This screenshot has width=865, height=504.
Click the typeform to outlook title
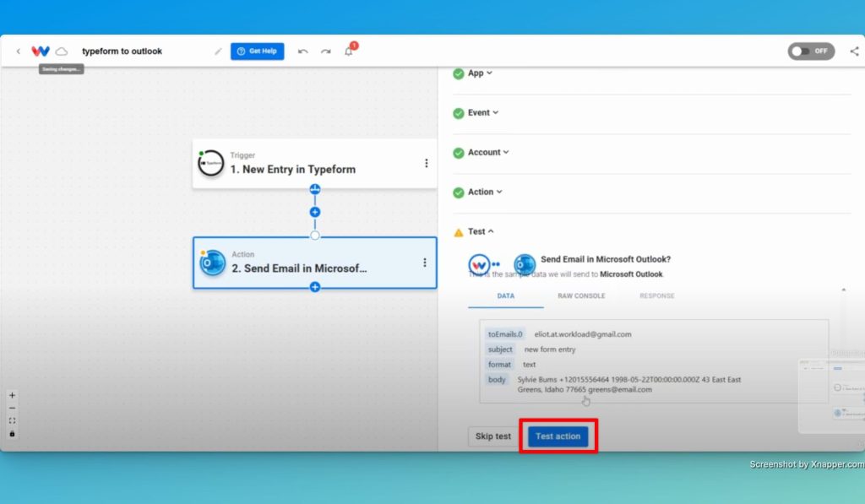click(x=122, y=51)
